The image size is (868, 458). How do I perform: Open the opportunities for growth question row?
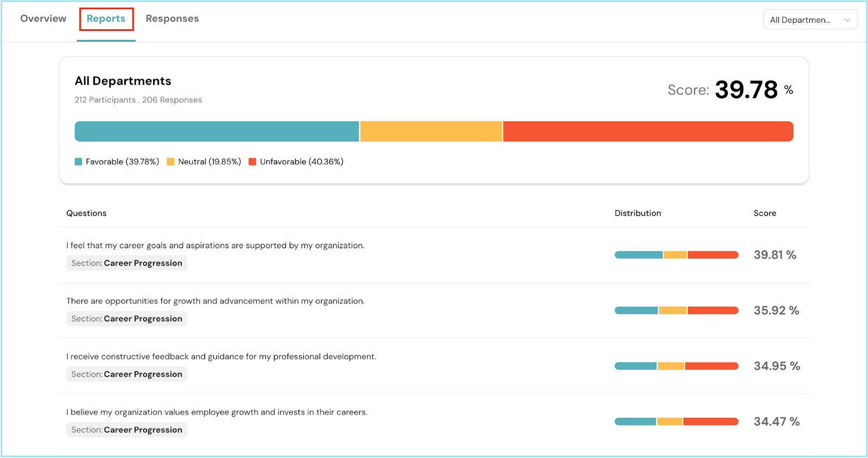coord(215,301)
